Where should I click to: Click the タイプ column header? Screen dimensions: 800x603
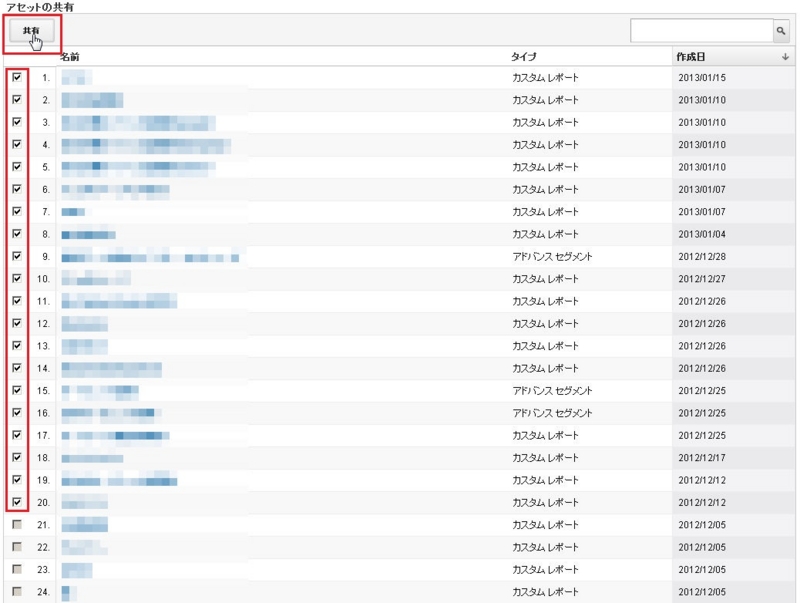(x=524, y=57)
